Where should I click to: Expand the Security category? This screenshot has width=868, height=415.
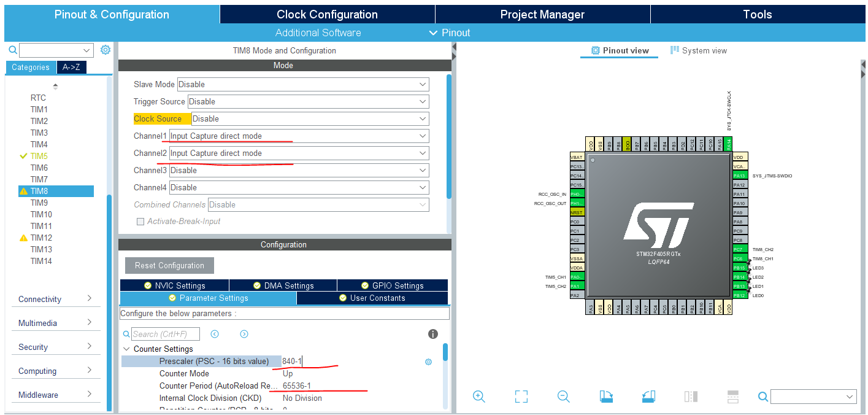[56, 347]
